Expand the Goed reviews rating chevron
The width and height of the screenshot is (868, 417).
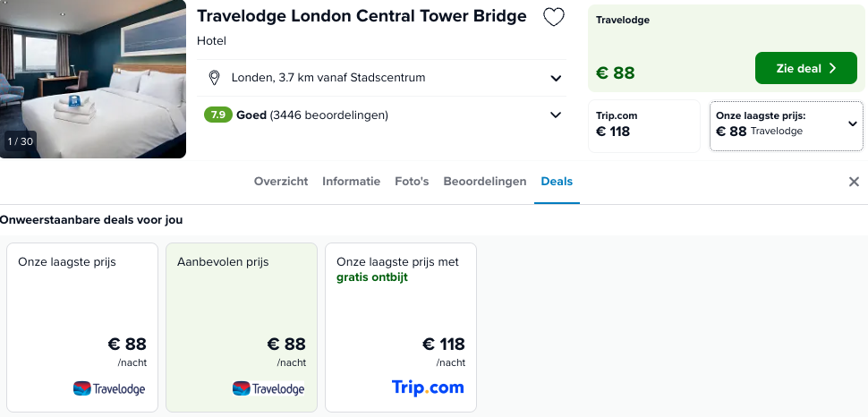point(556,115)
